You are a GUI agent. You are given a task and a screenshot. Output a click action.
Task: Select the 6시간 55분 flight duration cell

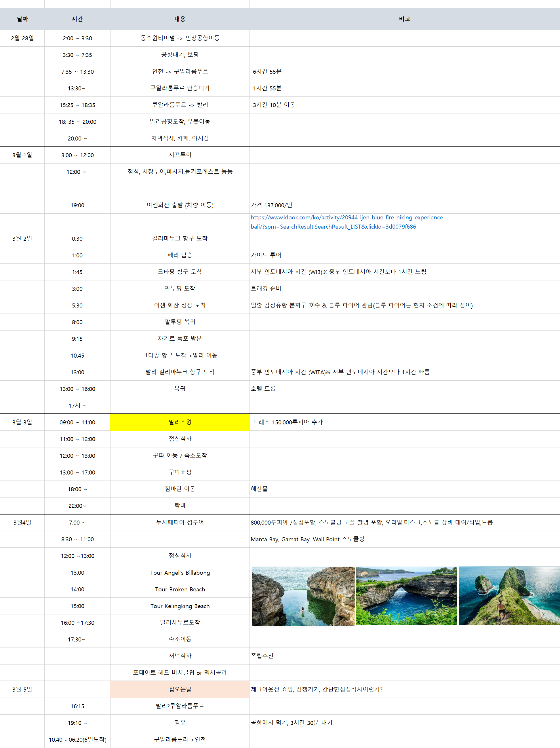tap(267, 72)
